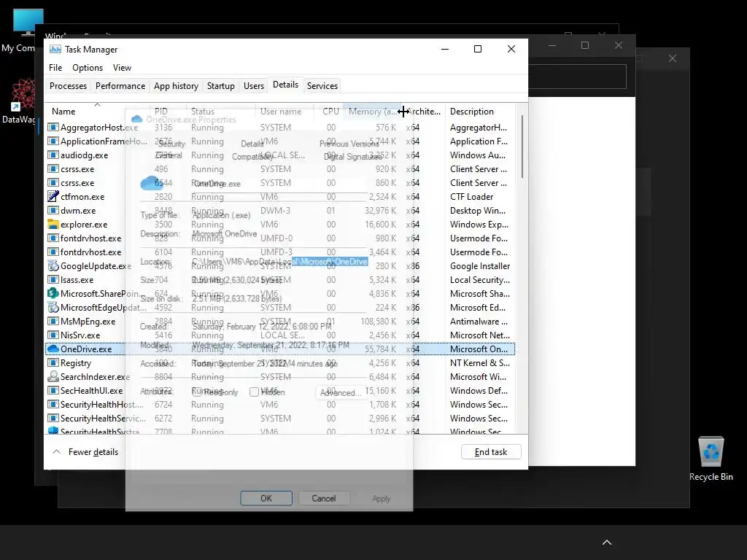Click the ctfmon.exe pen icon

[53, 196]
